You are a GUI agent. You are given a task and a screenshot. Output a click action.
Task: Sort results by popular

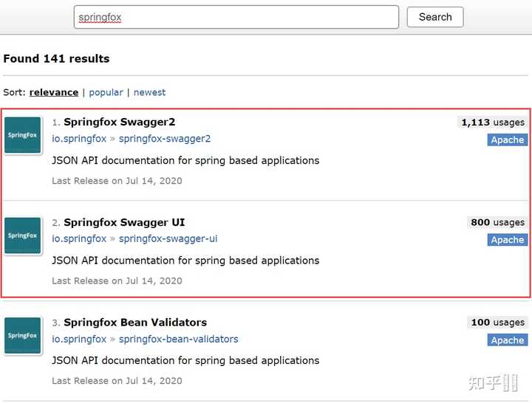pos(106,92)
